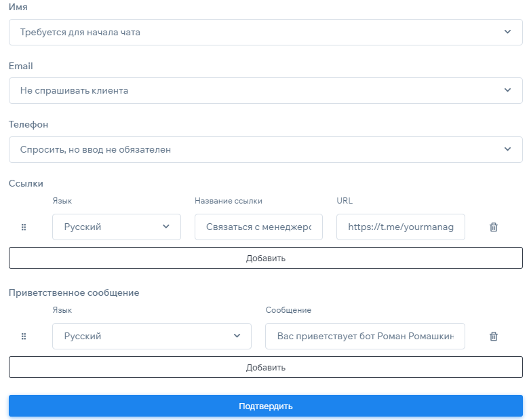
Task: Click the Приветственное сообщение section heading
Action: click(x=74, y=292)
